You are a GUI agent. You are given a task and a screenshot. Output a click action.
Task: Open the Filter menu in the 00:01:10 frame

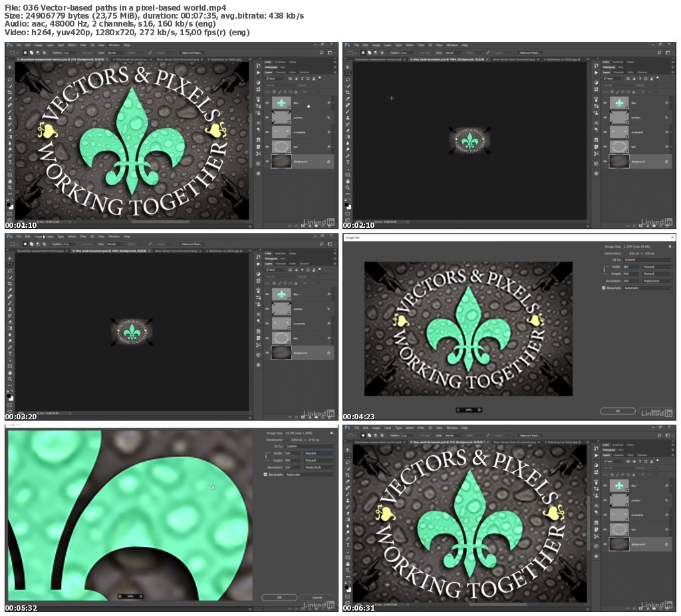[x=83, y=45]
